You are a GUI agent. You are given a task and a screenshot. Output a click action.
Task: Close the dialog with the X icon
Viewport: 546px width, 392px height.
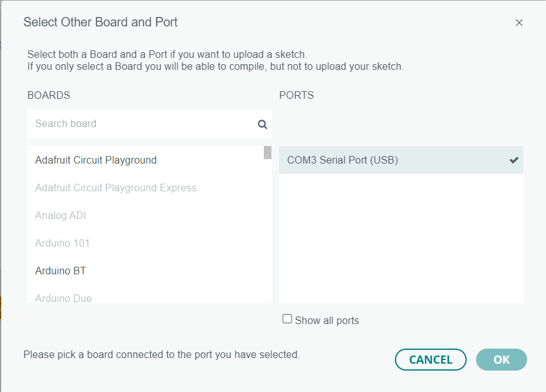[x=519, y=23]
